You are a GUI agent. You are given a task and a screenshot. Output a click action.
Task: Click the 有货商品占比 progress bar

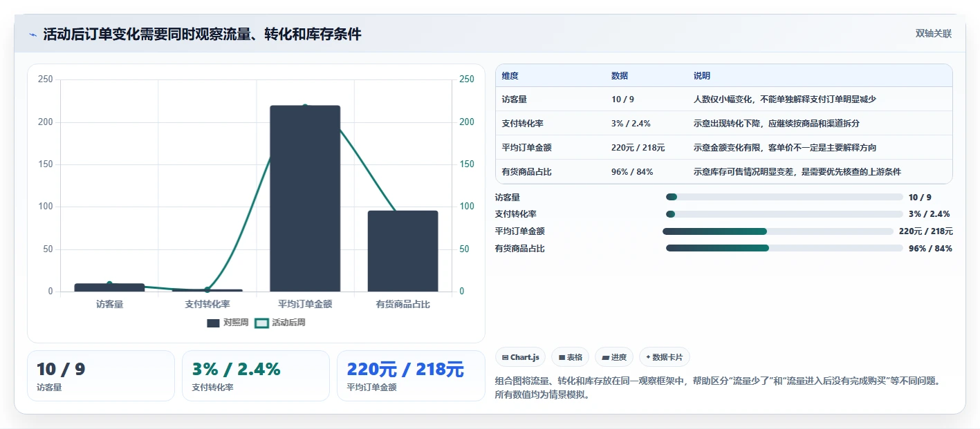point(784,248)
